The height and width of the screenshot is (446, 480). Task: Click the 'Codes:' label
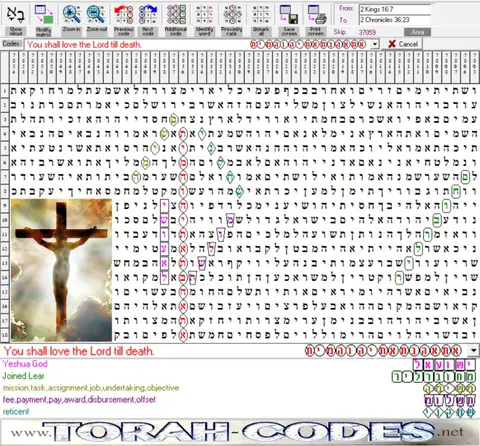12,44
